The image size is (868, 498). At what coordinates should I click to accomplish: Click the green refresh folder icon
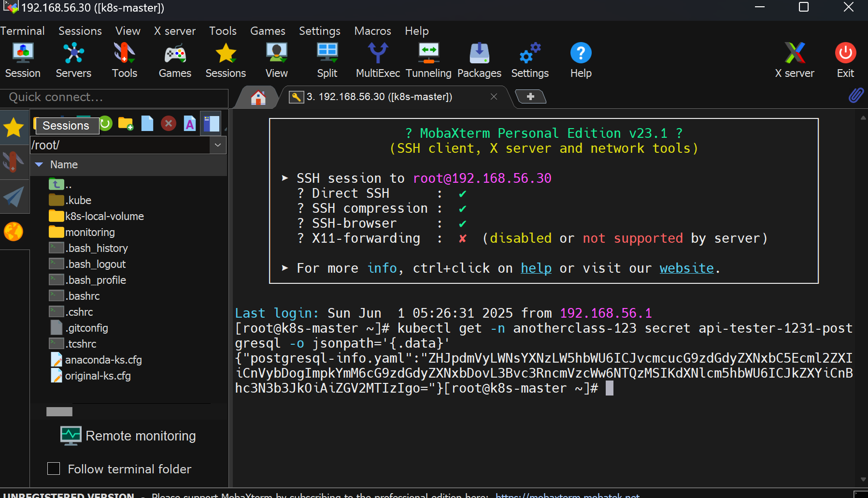tap(106, 124)
